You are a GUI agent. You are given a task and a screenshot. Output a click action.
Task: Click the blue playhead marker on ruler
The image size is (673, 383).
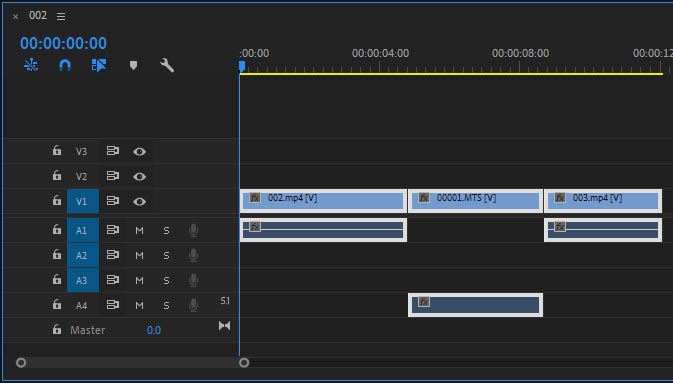click(x=242, y=66)
